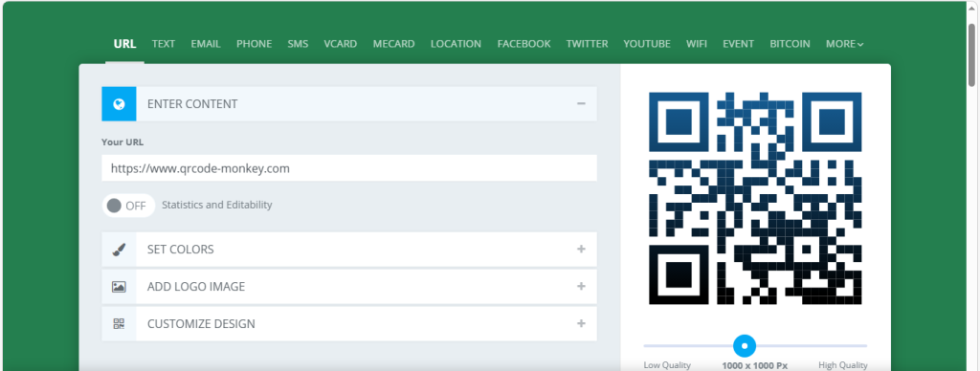Click the SET COLORS heading text

coord(181,250)
